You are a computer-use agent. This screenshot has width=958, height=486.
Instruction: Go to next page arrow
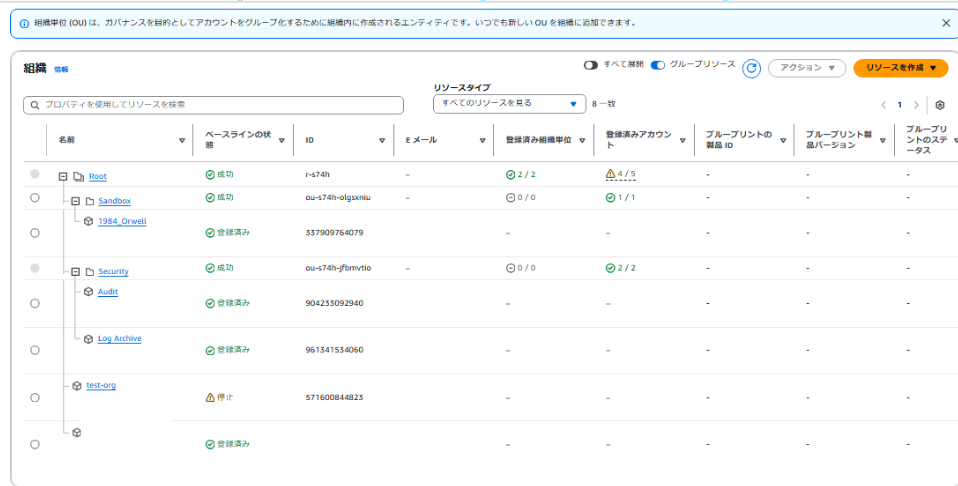[x=916, y=105]
